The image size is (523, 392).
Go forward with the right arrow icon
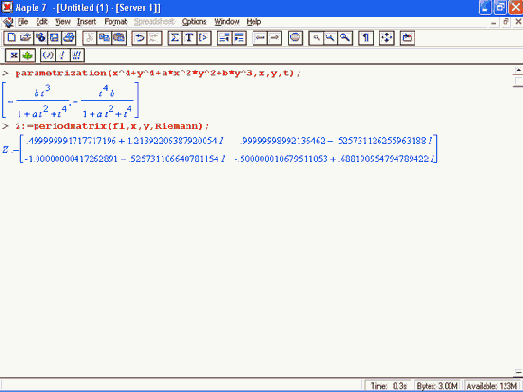(274, 38)
